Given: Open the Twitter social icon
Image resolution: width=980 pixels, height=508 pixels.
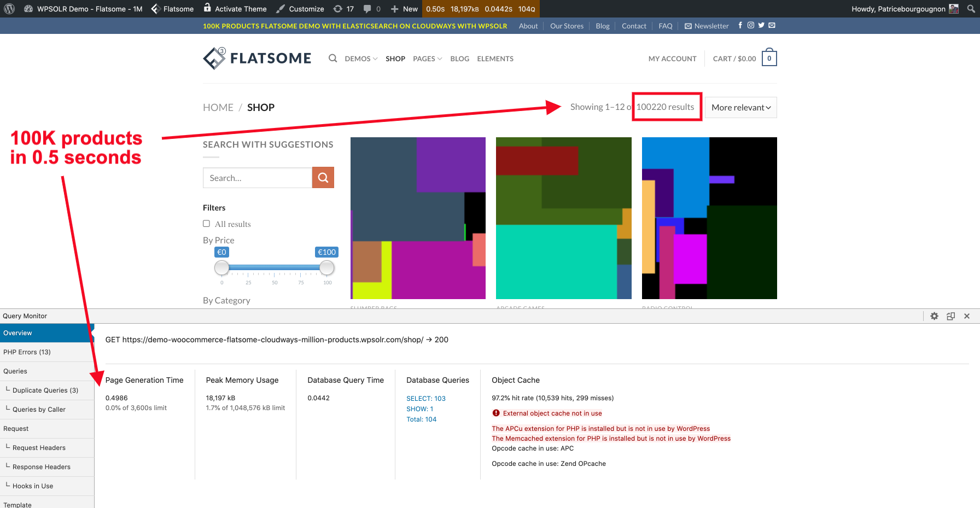Looking at the screenshot, I should tap(761, 25).
